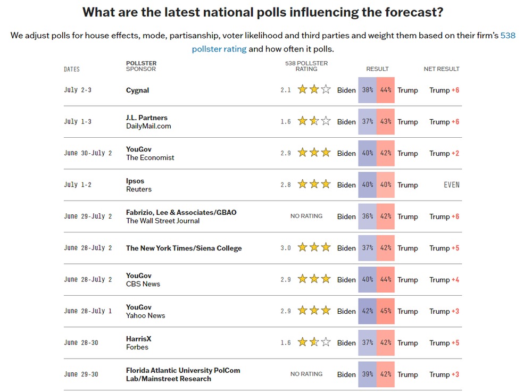Click YouGov CBS News star rating
532x392 pixels.
pyautogui.click(x=314, y=279)
